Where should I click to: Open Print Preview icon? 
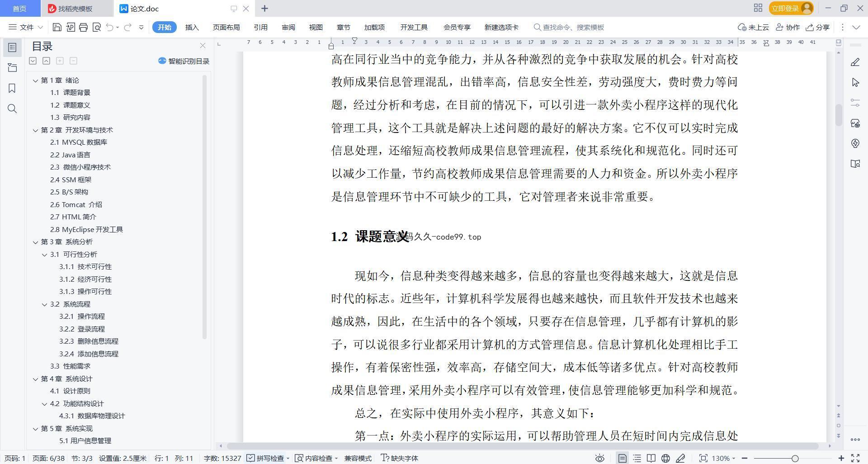coord(96,27)
